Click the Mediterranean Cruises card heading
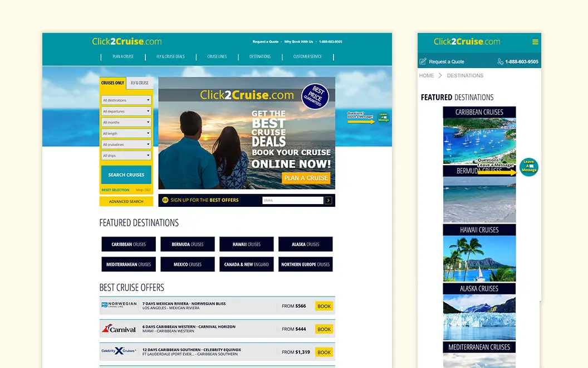 [479, 347]
